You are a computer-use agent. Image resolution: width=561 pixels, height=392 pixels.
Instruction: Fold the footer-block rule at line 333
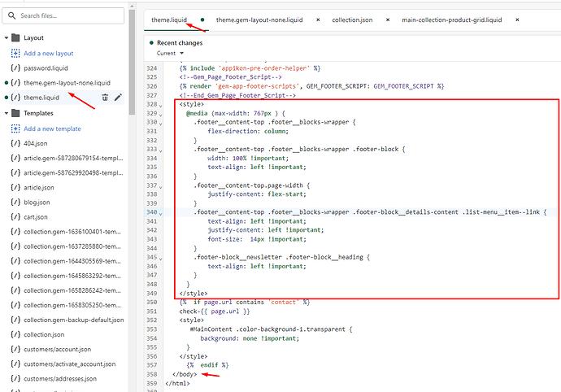(161, 150)
